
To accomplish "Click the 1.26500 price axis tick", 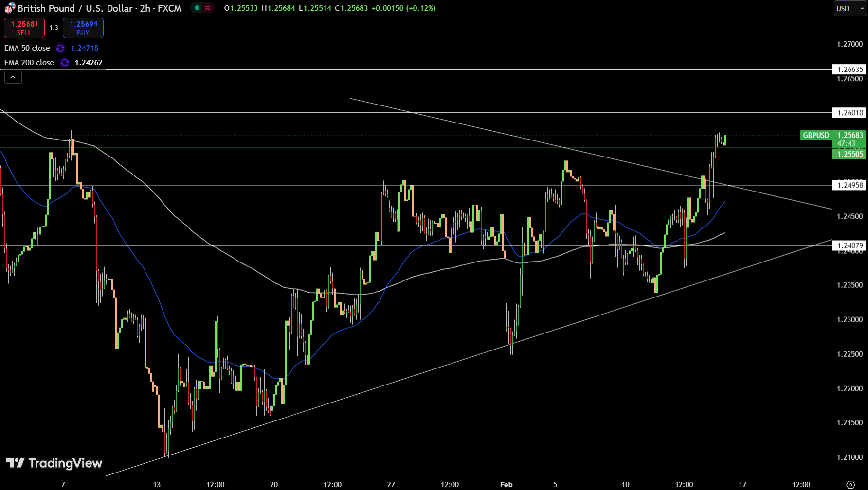I will click(850, 79).
